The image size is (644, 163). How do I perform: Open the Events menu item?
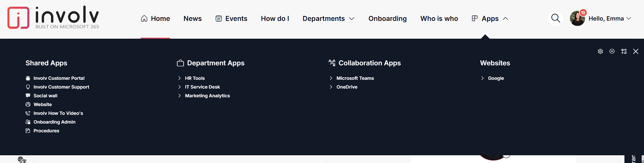tap(231, 19)
